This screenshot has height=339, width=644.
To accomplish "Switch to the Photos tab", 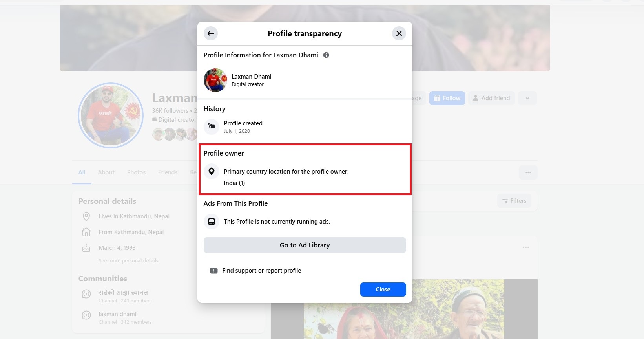I will [136, 172].
